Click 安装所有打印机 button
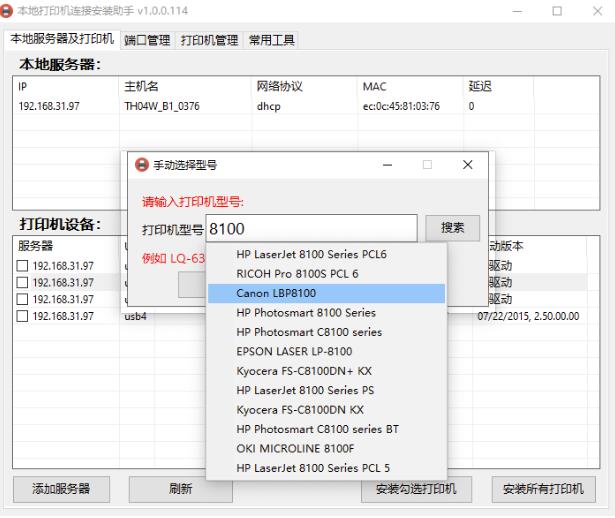Viewport: 615px width, 518px height. tap(544, 489)
